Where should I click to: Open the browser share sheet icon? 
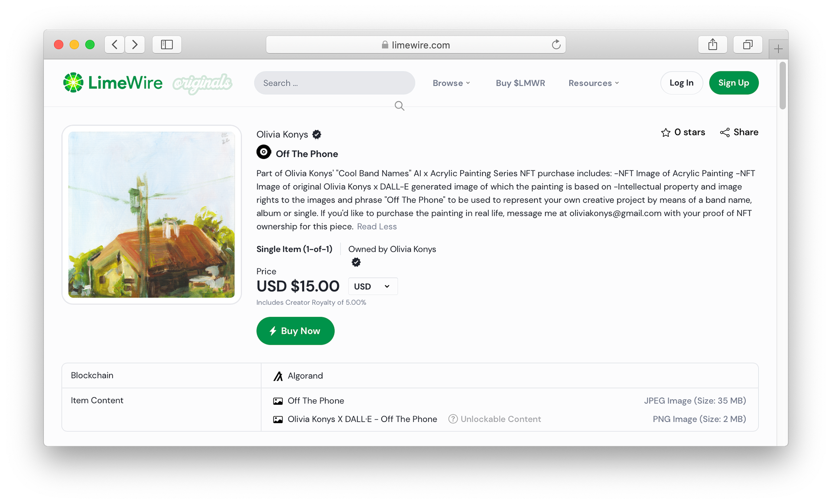[713, 45]
